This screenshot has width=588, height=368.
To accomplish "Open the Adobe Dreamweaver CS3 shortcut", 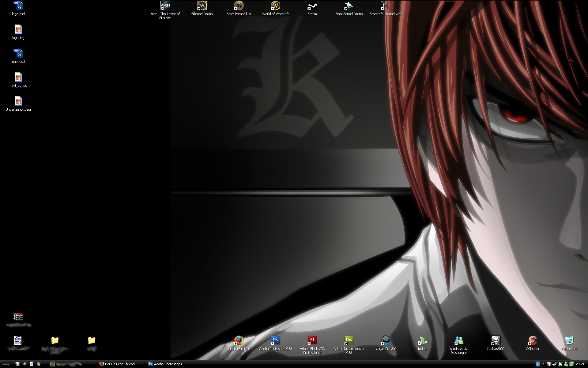I will [349, 340].
